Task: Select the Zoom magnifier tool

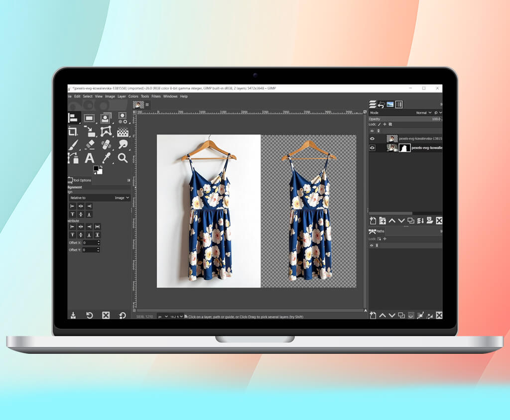Action: [123, 158]
